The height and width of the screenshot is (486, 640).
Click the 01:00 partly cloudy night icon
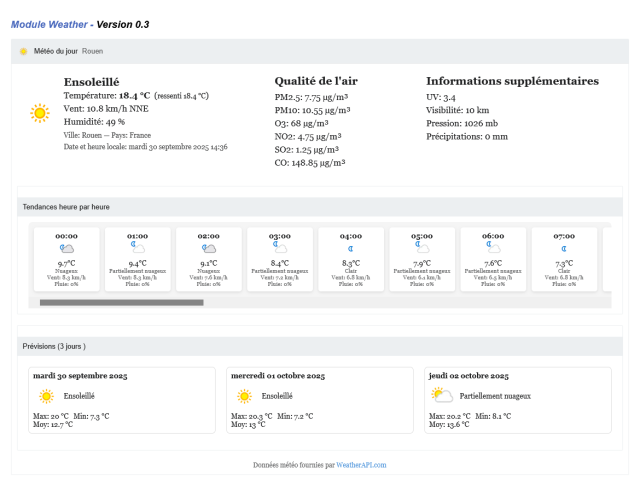[138, 247]
